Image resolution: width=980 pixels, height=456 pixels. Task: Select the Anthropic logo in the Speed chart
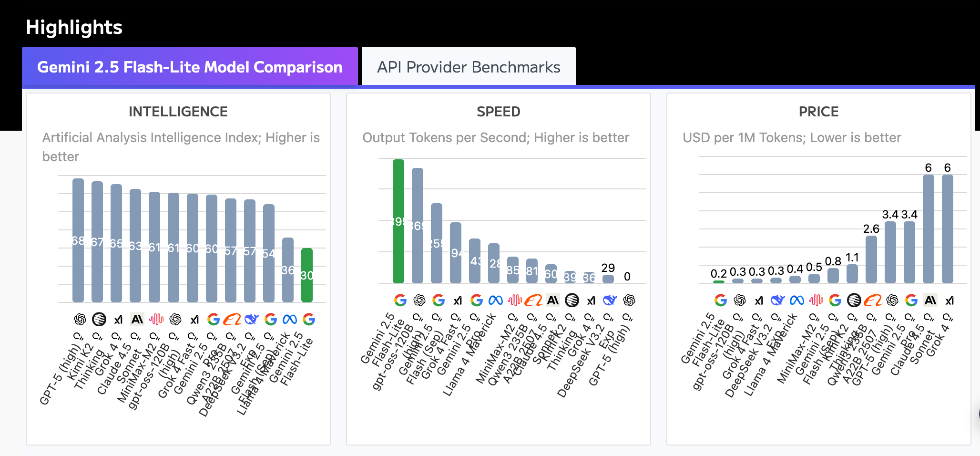(553, 300)
